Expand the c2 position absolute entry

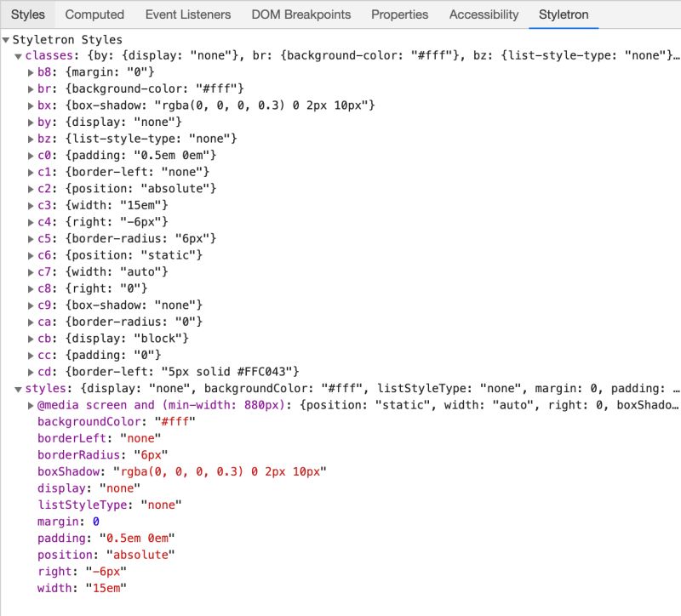click(x=31, y=189)
